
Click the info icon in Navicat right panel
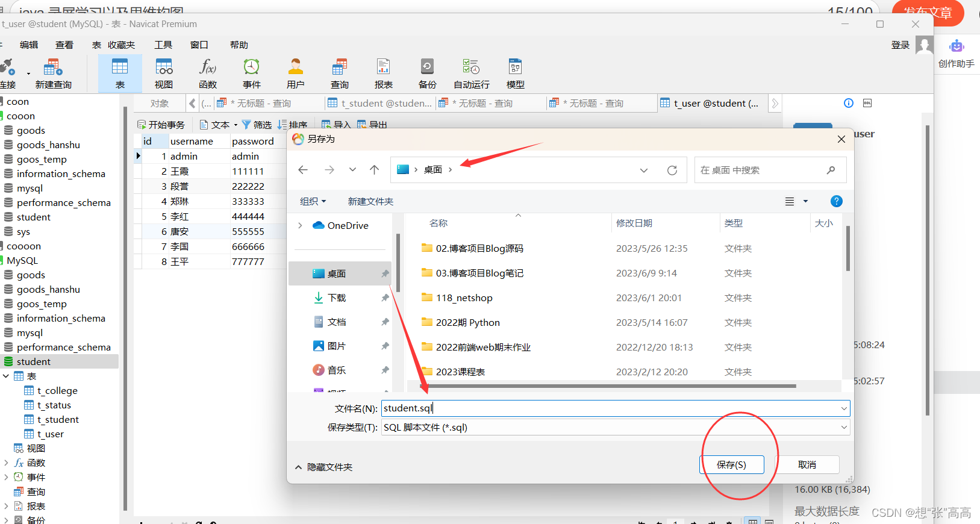849,103
